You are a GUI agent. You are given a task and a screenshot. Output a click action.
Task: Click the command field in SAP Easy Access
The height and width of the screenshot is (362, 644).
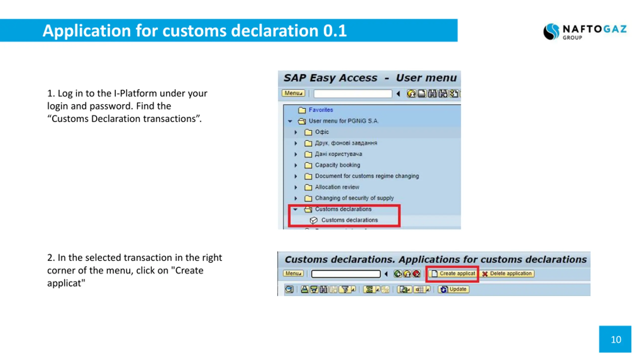click(x=353, y=94)
